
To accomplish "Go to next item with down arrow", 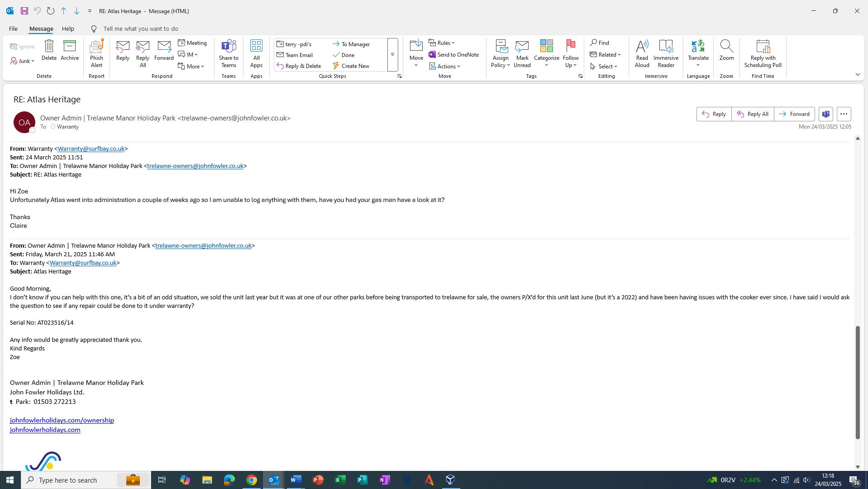I will pyautogui.click(x=76, y=11).
